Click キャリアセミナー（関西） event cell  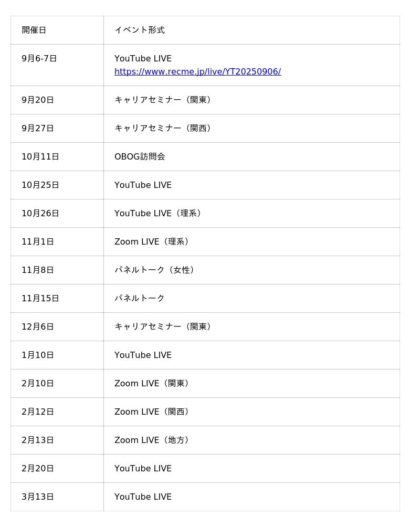point(251,128)
